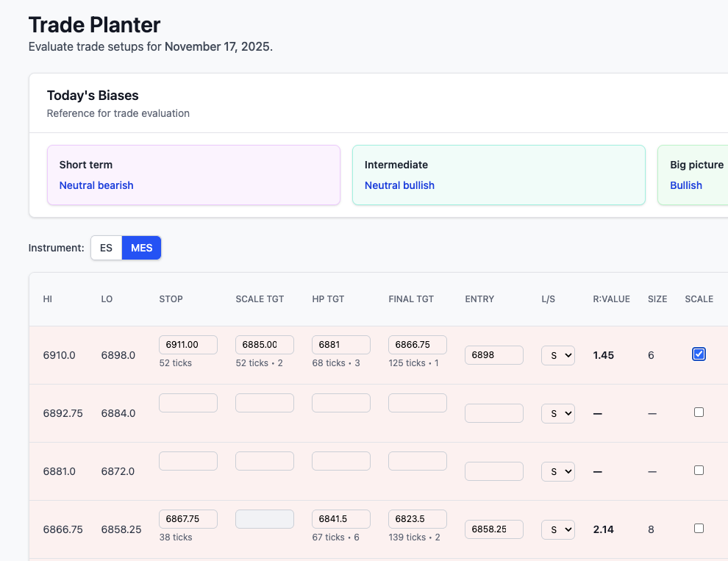Check the SCALE box for row 6881.0
Screen dimensions: 728x561
(699, 470)
